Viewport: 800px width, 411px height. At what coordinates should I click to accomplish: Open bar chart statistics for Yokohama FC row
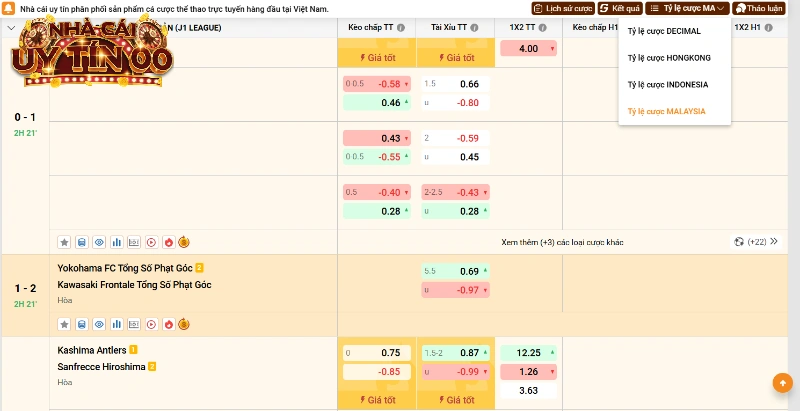coord(116,324)
